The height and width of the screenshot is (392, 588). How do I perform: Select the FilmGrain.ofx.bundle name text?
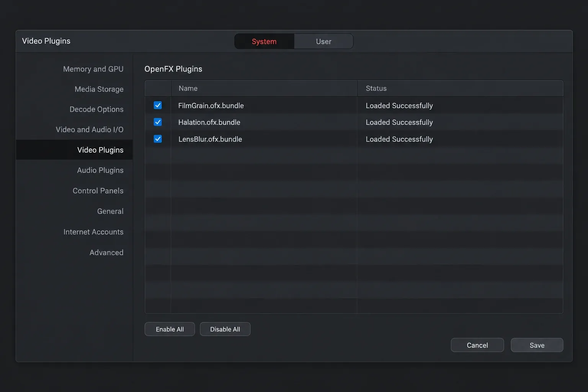pyautogui.click(x=211, y=106)
